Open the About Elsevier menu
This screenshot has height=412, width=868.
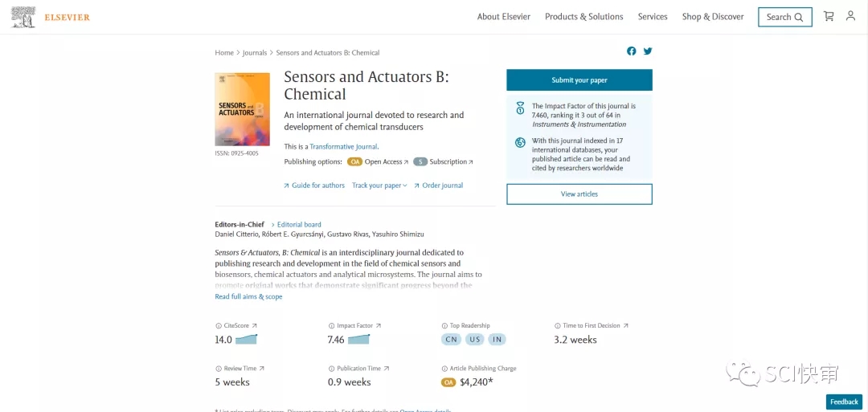tap(503, 17)
